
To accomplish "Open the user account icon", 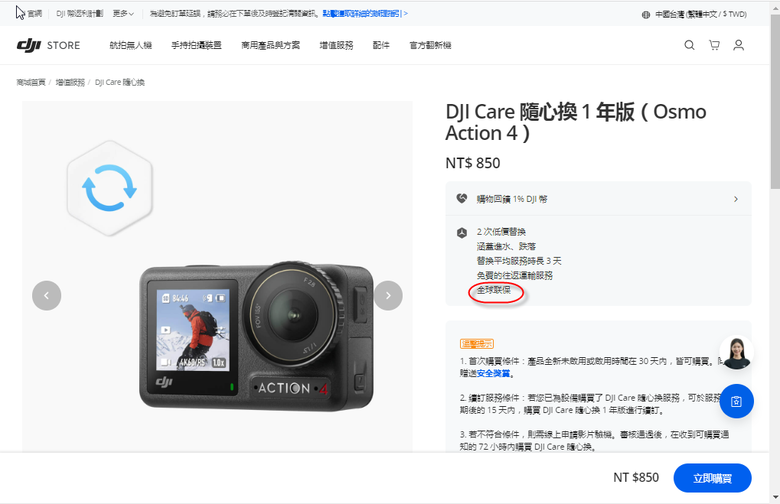I will [x=739, y=45].
